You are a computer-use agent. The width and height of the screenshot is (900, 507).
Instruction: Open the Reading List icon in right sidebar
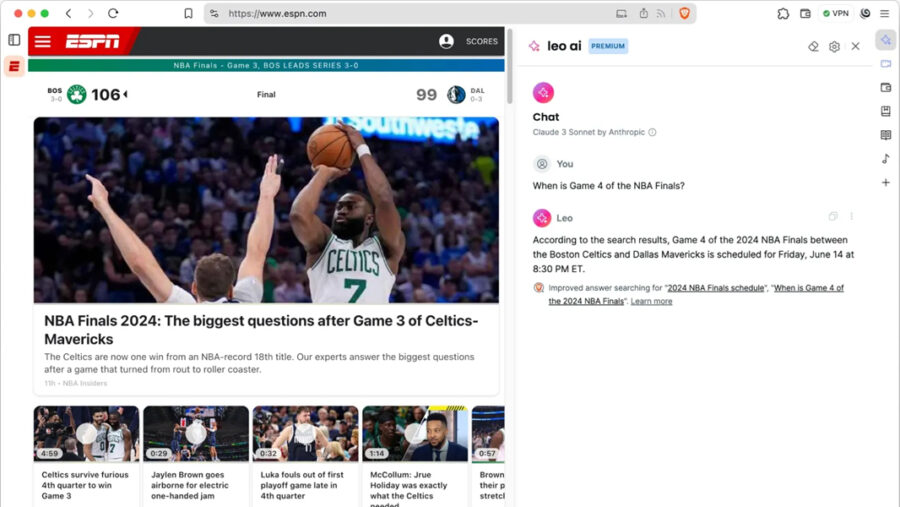pos(886,135)
